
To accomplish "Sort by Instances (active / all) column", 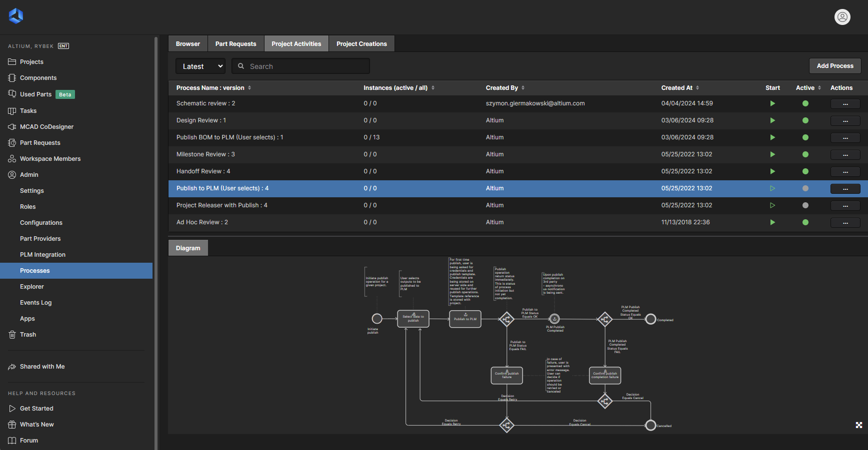I will tap(398, 88).
